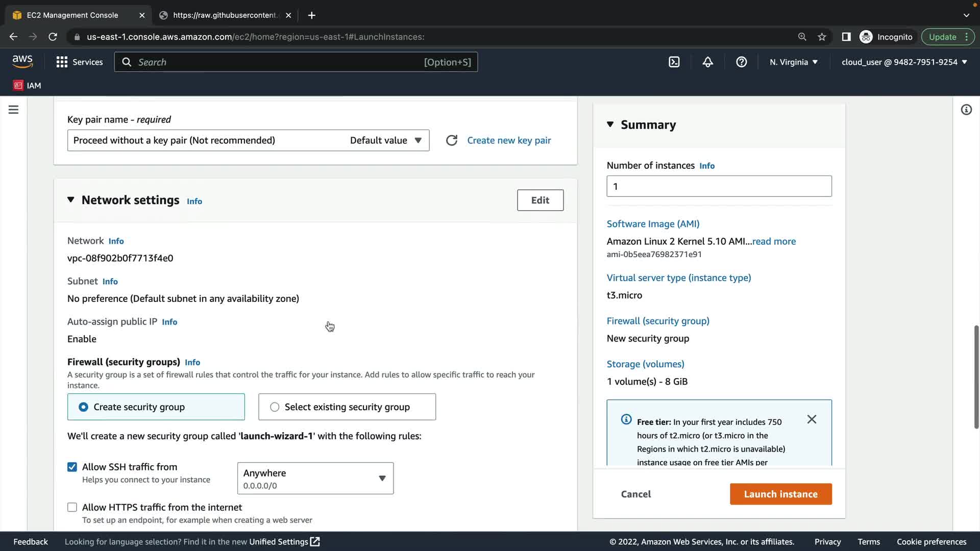This screenshot has height=551, width=980.
Task: Enable Allow HTTPS traffic from the internet
Action: click(72, 507)
